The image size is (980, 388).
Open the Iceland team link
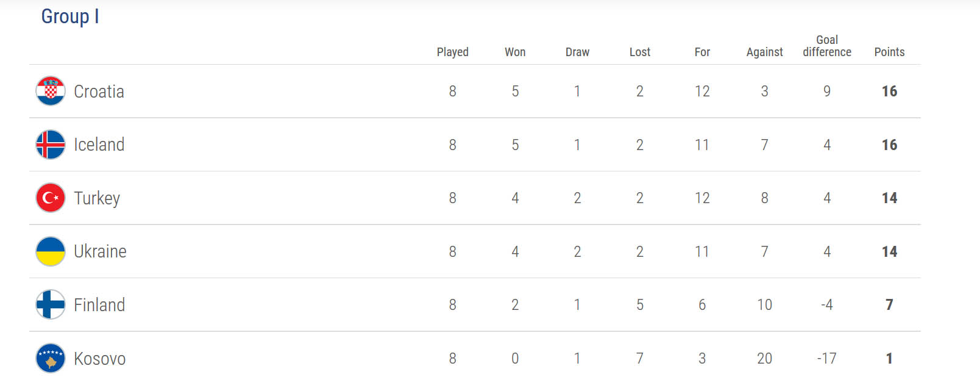(x=99, y=145)
